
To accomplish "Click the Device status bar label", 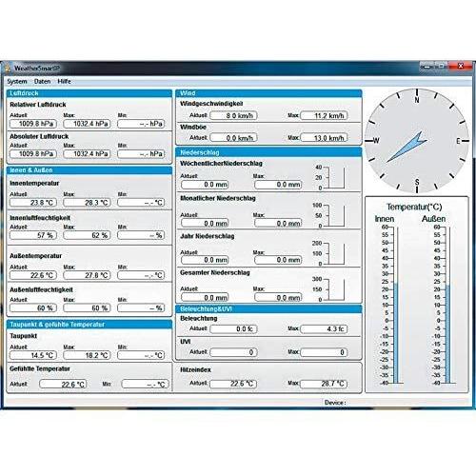I will tap(335, 403).
